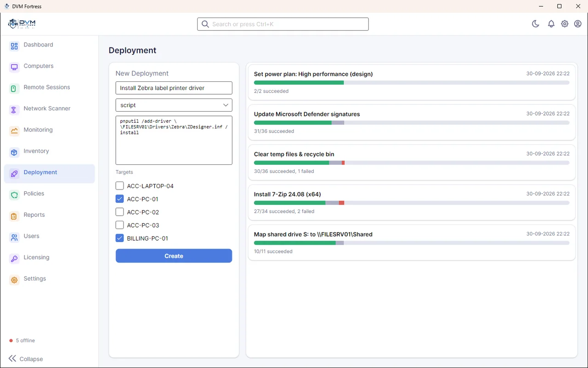Click the Remote Sessions icon
The width and height of the screenshot is (588, 368).
pyautogui.click(x=14, y=88)
